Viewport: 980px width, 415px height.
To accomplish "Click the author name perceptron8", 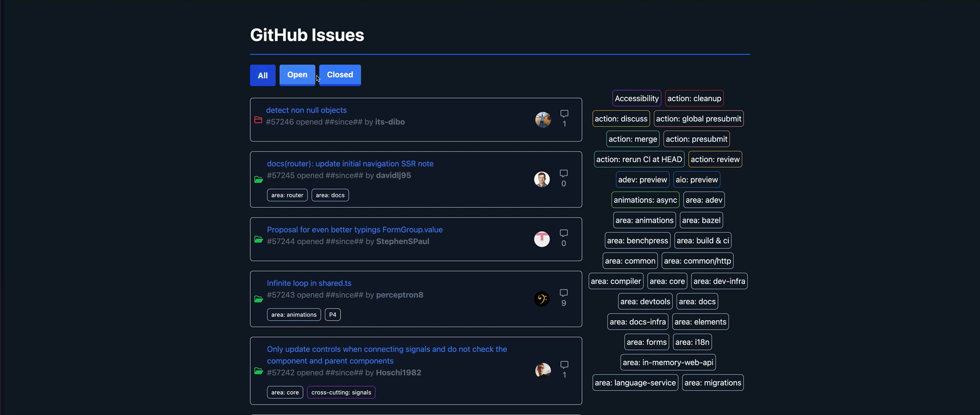I will point(400,295).
